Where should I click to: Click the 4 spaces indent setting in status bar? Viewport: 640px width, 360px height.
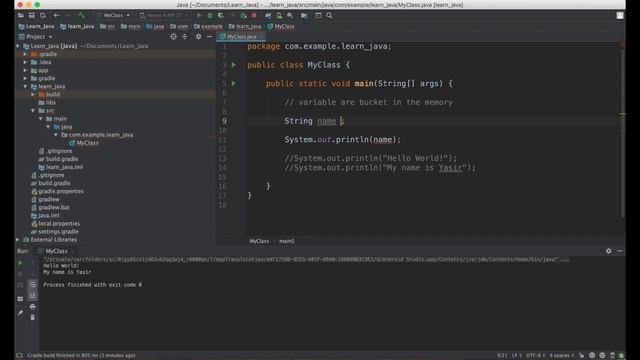point(562,356)
